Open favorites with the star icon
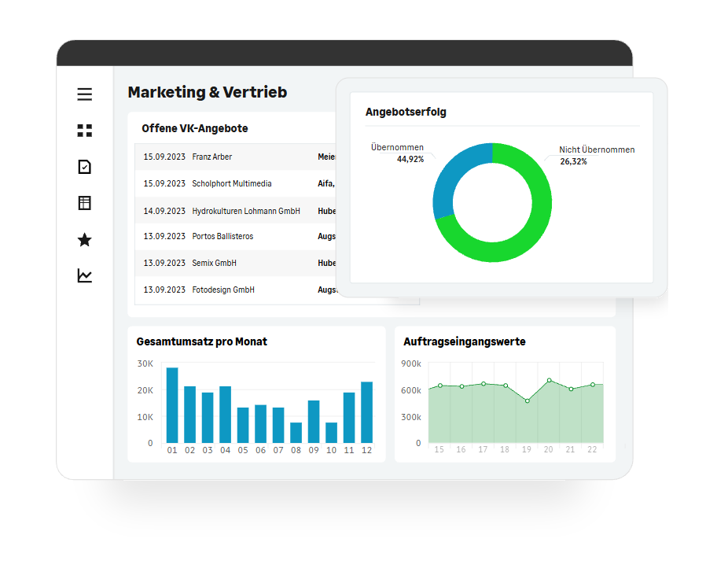 (x=85, y=240)
